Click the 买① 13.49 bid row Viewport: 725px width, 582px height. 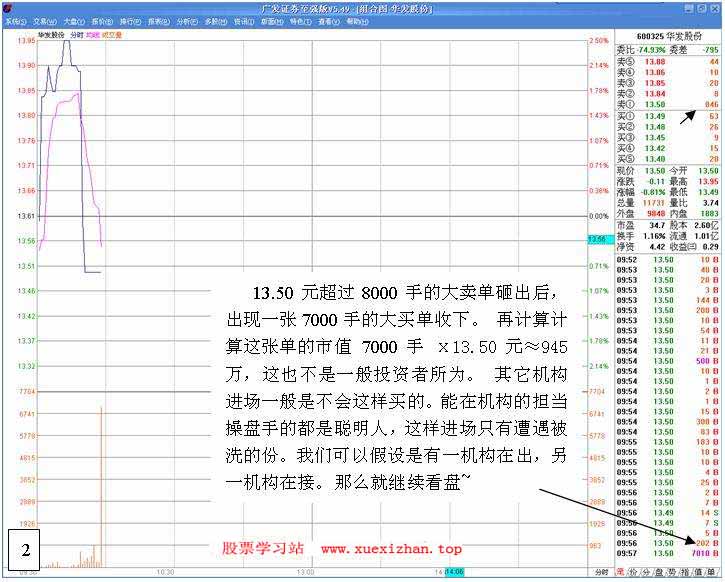[x=668, y=116]
